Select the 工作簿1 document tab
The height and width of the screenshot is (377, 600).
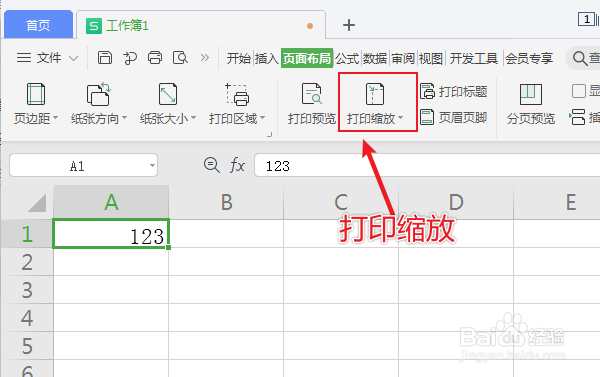click(x=201, y=25)
